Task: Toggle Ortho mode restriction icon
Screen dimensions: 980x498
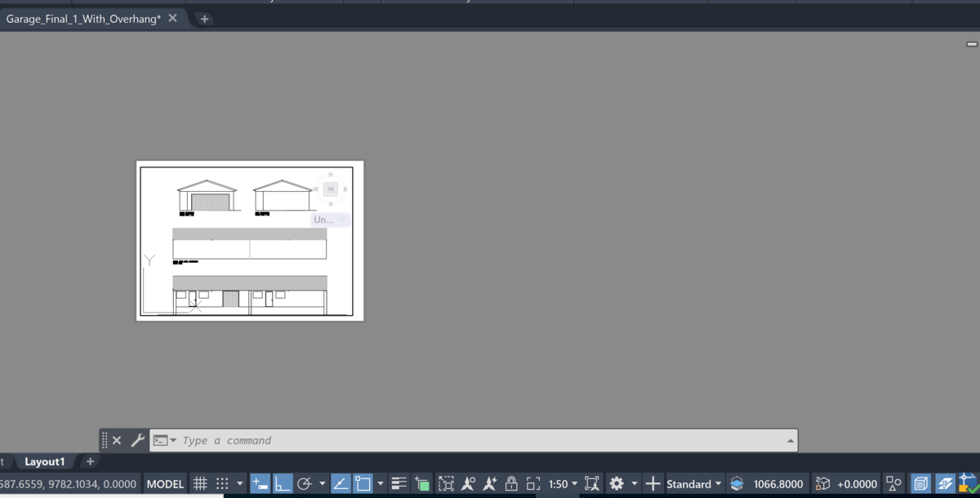Action: (283, 484)
